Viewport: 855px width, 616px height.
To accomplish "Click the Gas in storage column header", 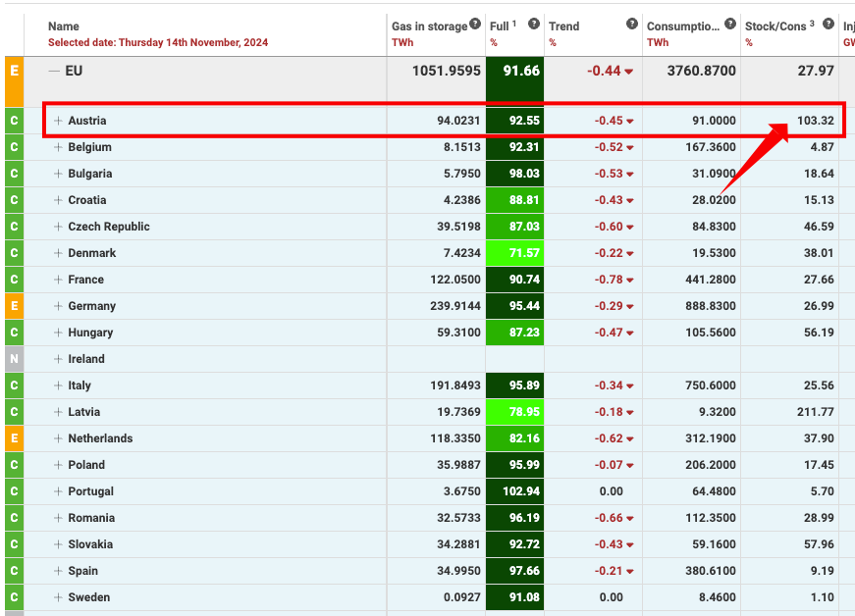I will (x=429, y=26).
